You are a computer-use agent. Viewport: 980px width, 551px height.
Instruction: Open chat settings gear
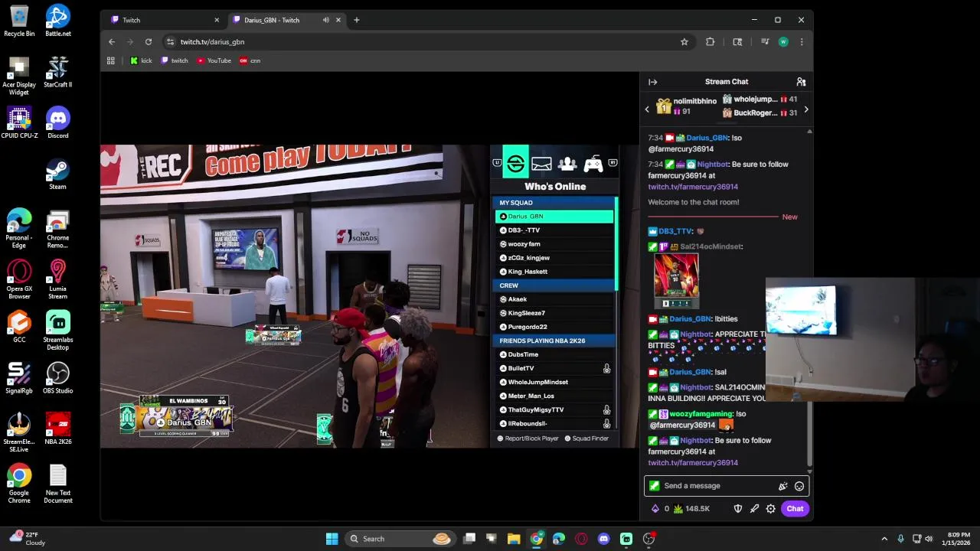point(771,508)
